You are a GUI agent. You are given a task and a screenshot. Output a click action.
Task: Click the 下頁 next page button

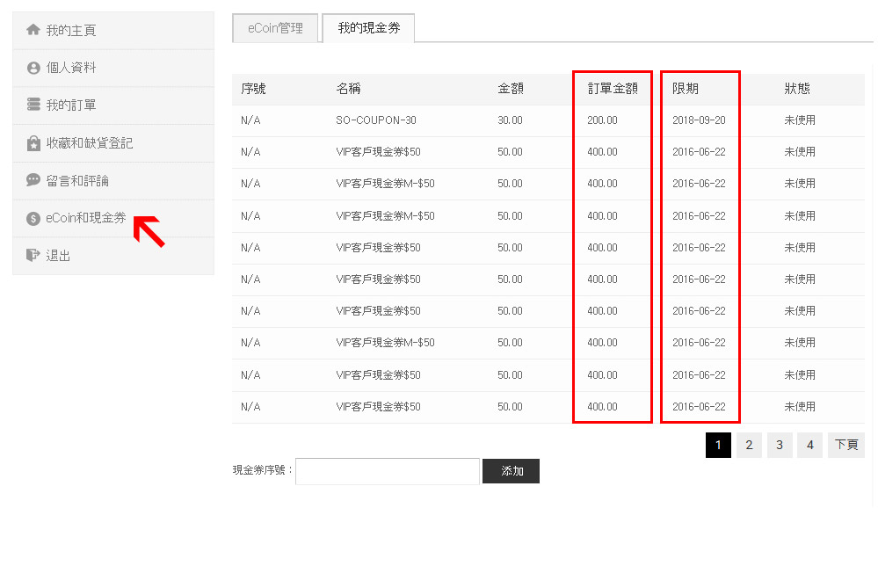(845, 445)
